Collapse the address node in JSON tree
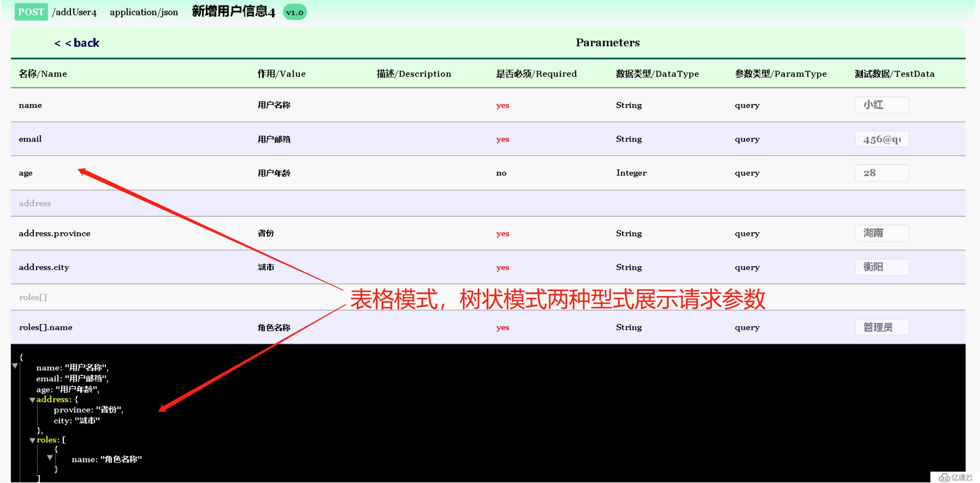The width and height of the screenshot is (980, 483). tap(32, 400)
